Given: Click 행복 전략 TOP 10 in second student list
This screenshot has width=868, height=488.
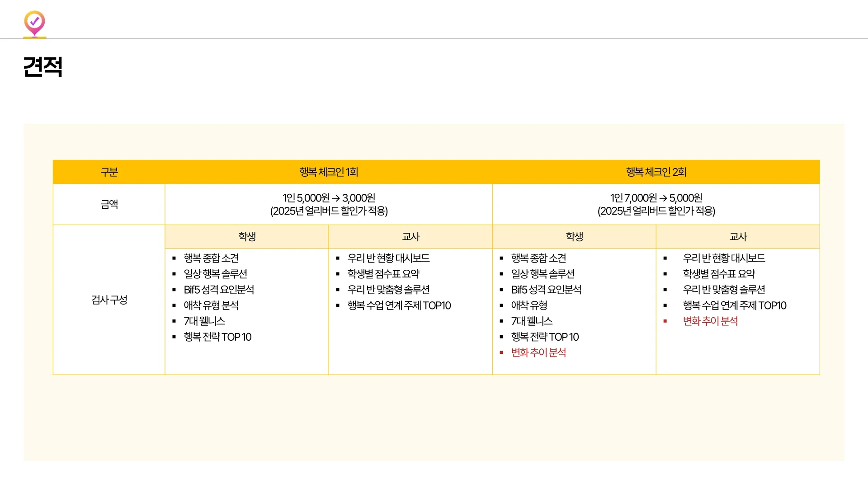Looking at the screenshot, I should (x=545, y=337).
